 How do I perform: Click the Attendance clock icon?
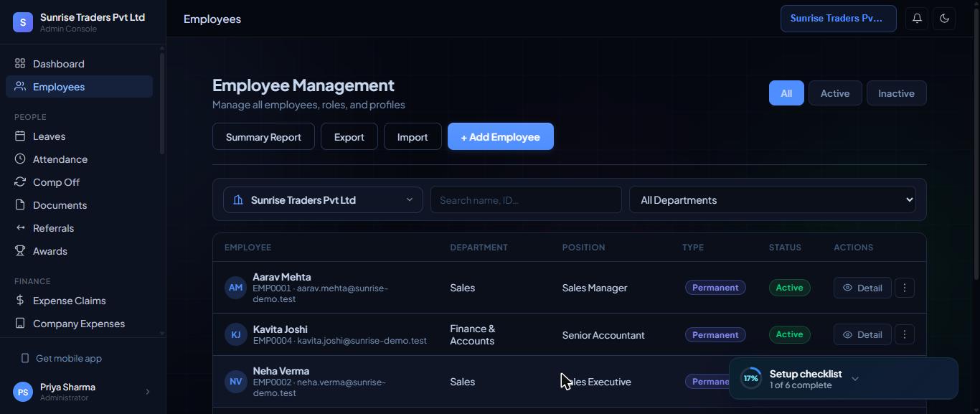click(20, 159)
